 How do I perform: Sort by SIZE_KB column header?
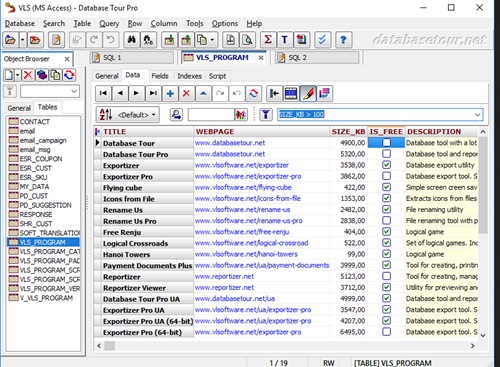point(348,132)
